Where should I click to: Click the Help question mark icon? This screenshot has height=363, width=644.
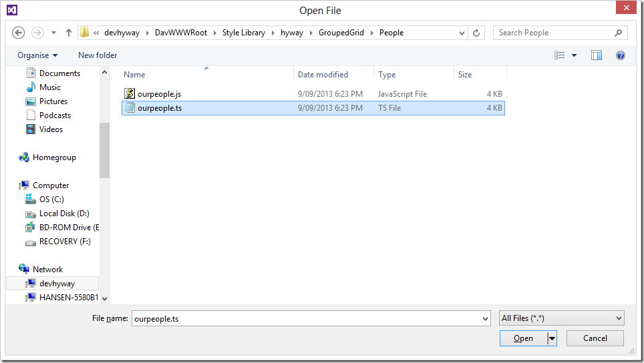(621, 55)
